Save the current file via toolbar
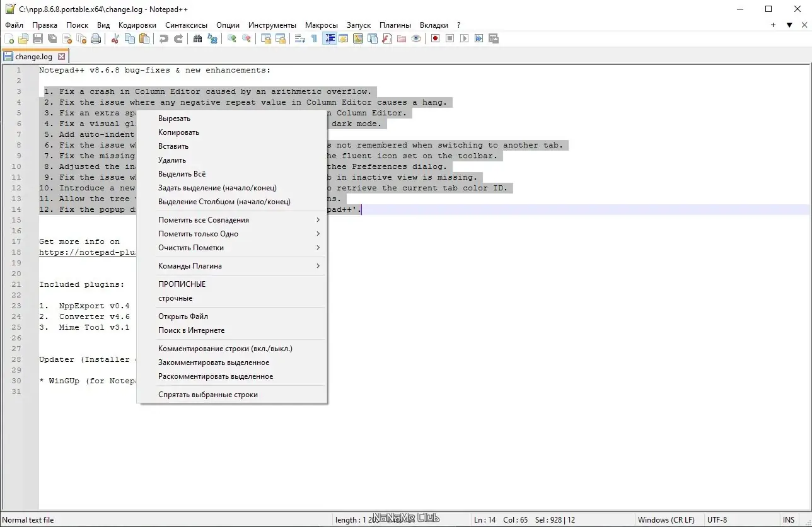The width and height of the screenshot is (812, 527). click(x=38, y=38)
